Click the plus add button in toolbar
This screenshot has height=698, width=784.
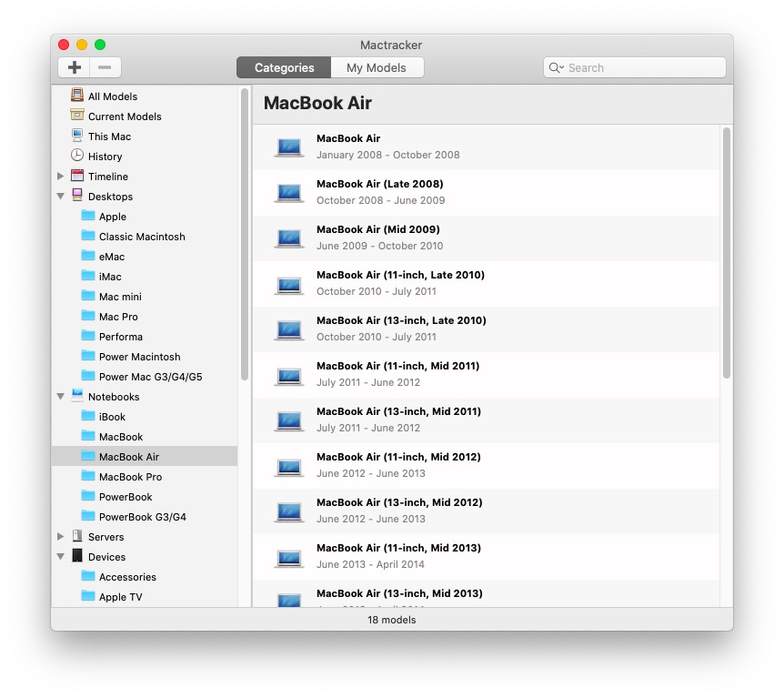75,67
